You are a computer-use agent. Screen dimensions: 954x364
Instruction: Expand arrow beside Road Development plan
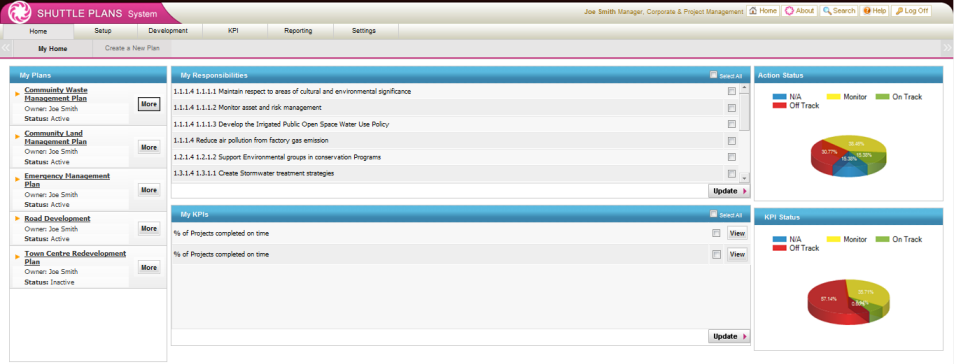click(18, 218)
